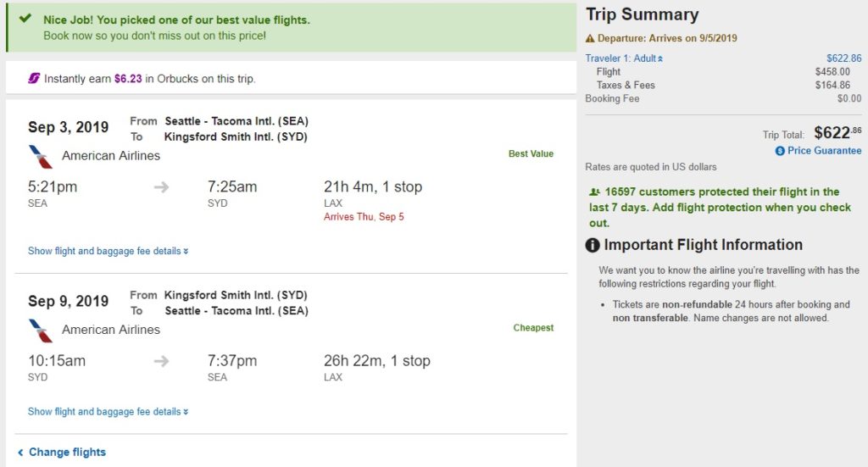
Task: Expand flight and baggage details for Sep 9
Action: (108, 412)
